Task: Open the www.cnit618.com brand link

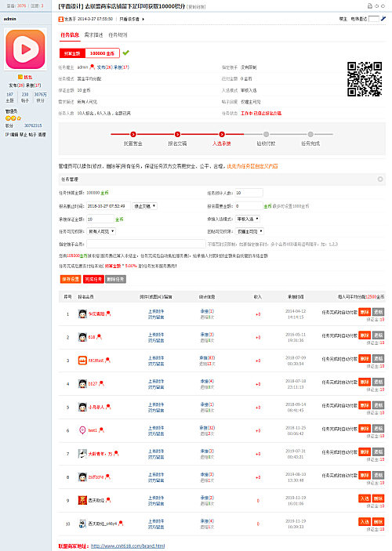Action: [x=128, y=546]
